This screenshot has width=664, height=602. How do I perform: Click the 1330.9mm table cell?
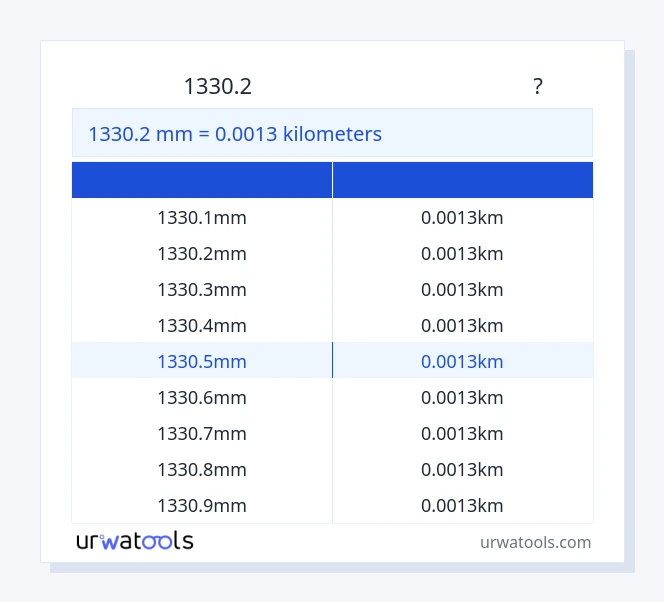click(202, 505)
